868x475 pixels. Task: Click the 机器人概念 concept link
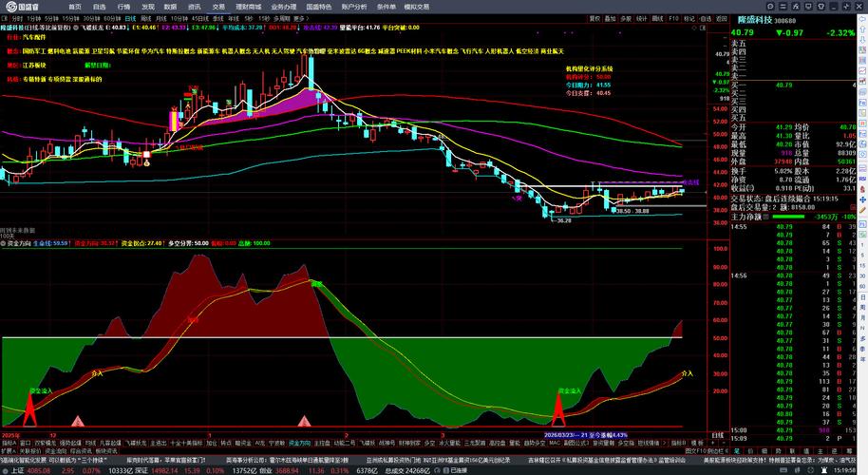click(236, 51)
